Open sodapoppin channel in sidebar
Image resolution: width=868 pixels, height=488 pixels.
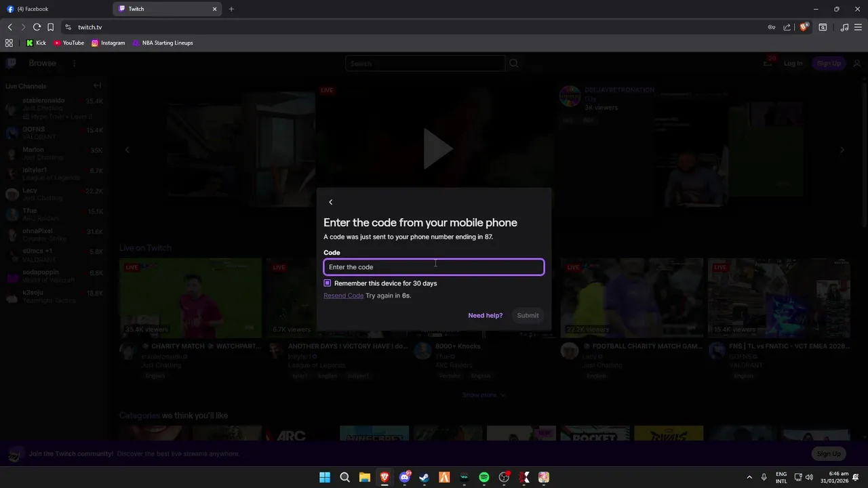(x=54, y=277)
